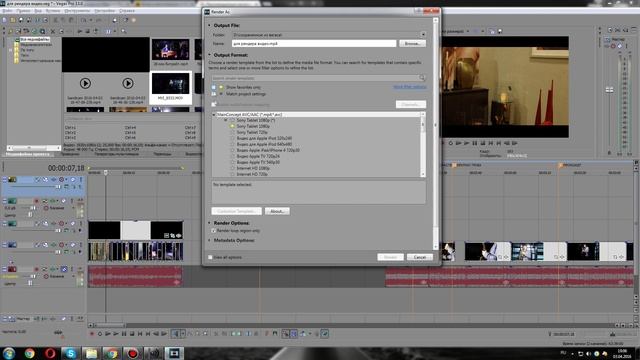
Task: Open File Explorer folder on taskbar
Action: point(91,353)
